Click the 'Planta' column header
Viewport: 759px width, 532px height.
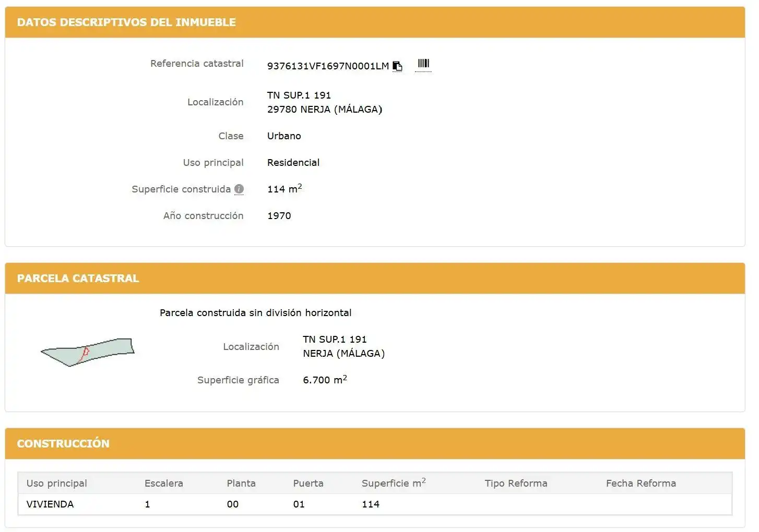click(x=241, y=483)
